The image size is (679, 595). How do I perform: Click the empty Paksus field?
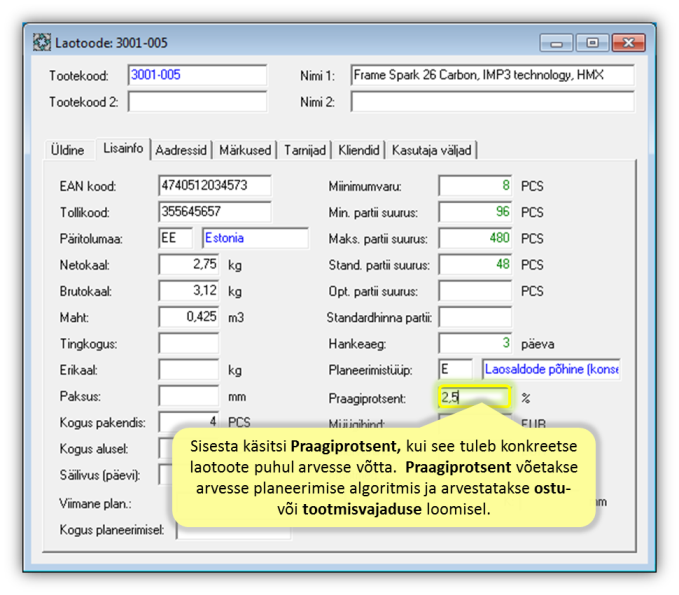189,397
